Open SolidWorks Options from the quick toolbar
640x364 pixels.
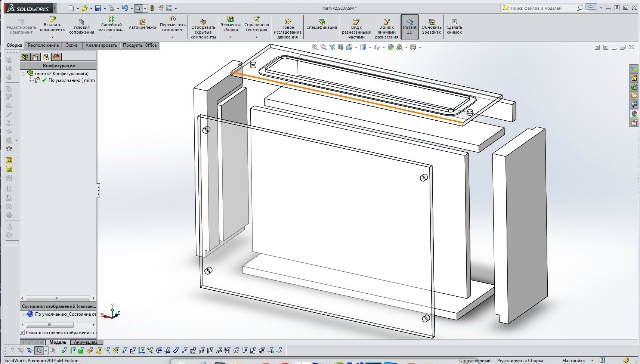tap(170, 8)
